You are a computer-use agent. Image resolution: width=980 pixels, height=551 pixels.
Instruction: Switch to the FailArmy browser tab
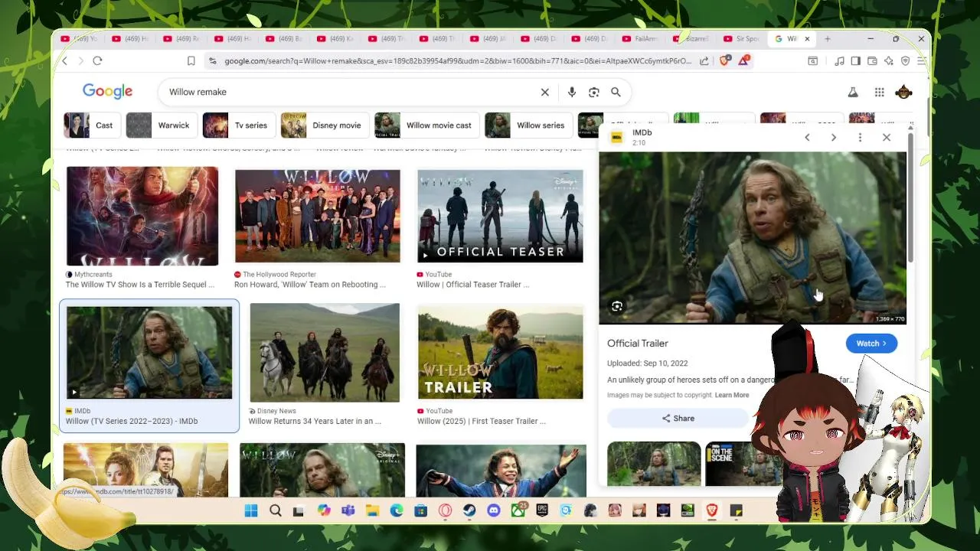641,39
